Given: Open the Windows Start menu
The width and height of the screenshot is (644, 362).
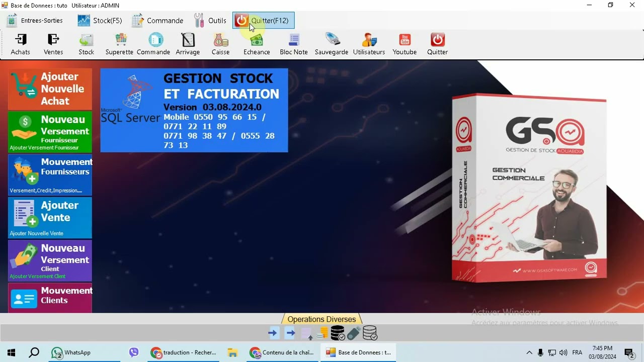Looking at the screenshot, I should (x=11, y=352).
